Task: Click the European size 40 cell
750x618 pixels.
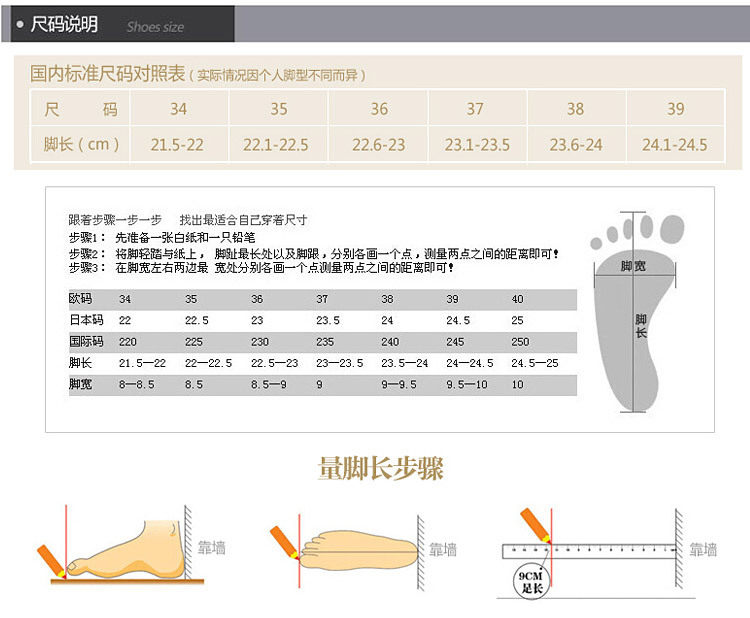Action: click(518, 299)
